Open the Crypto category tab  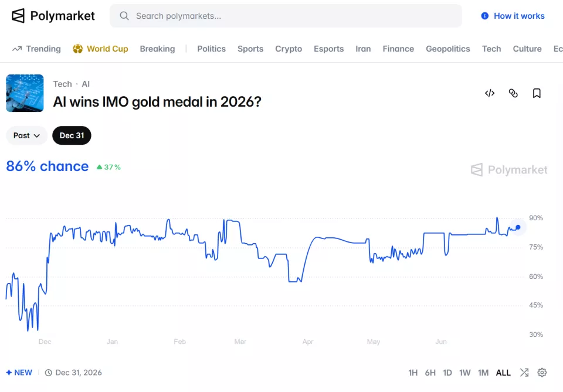tap(289, 49)
